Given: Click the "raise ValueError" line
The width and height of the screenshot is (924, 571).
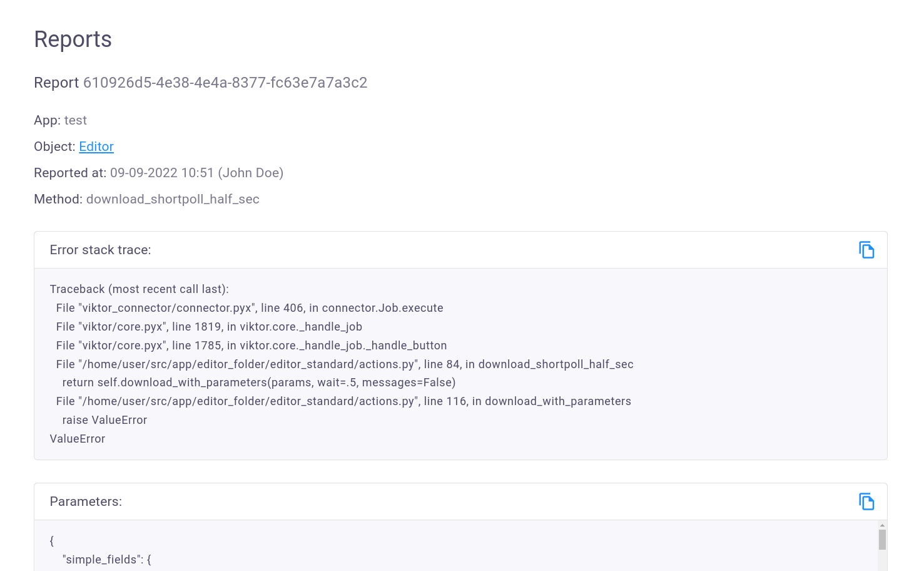Looking at the screenshot, I should (x=104, y=420).
